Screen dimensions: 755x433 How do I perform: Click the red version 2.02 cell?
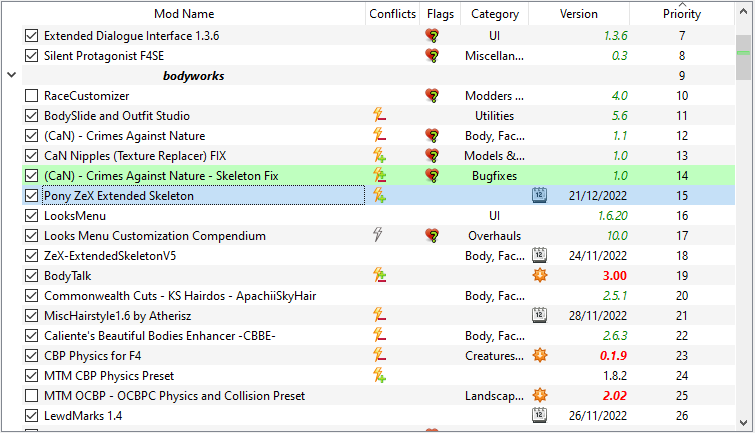pos(615,395)
